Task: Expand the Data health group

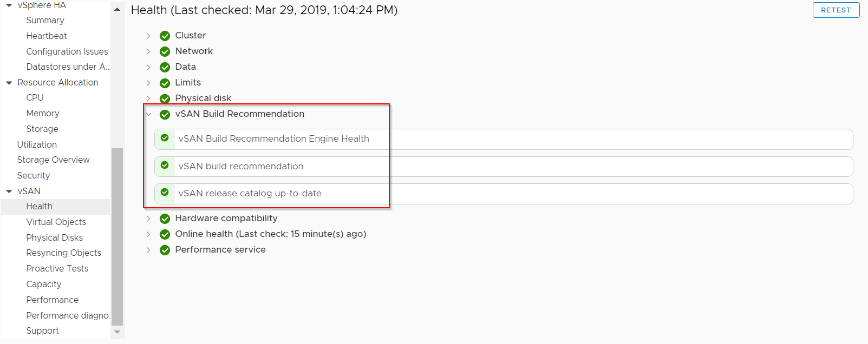Action: pos(148,67)
